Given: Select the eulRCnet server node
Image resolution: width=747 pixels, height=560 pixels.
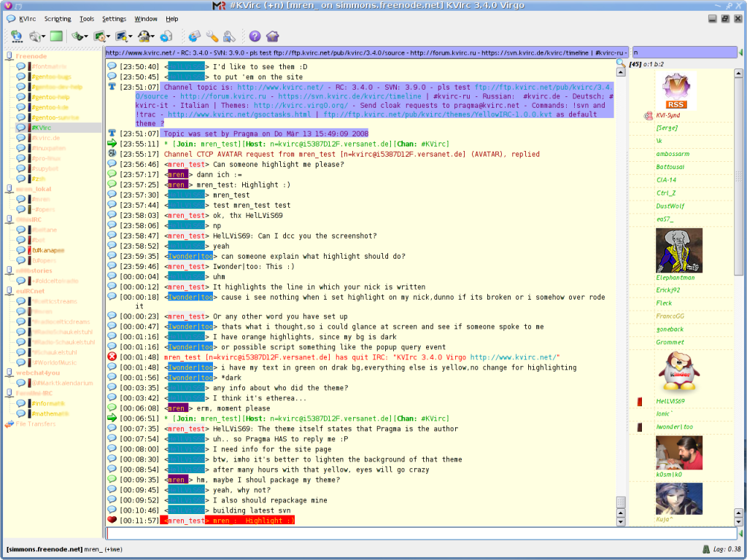Looking at the screenshot, I should click(x=30, y=291).
